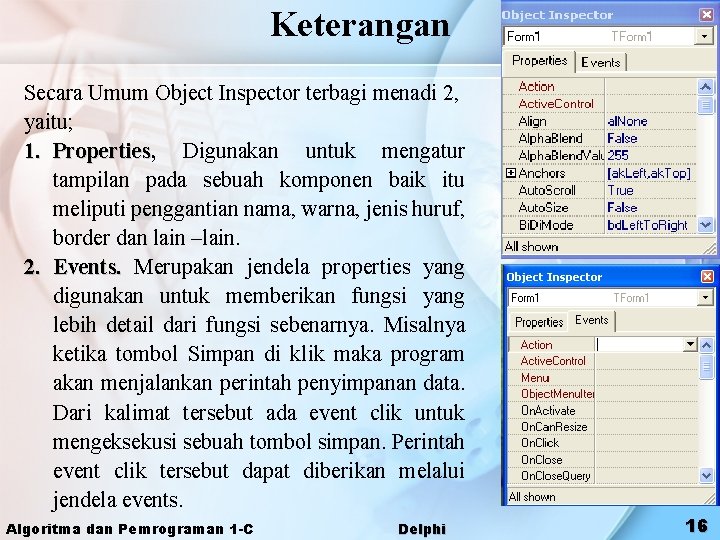Click the empty OnActivate value field
This screenshot has width=720, height=540.
(647, 411)
